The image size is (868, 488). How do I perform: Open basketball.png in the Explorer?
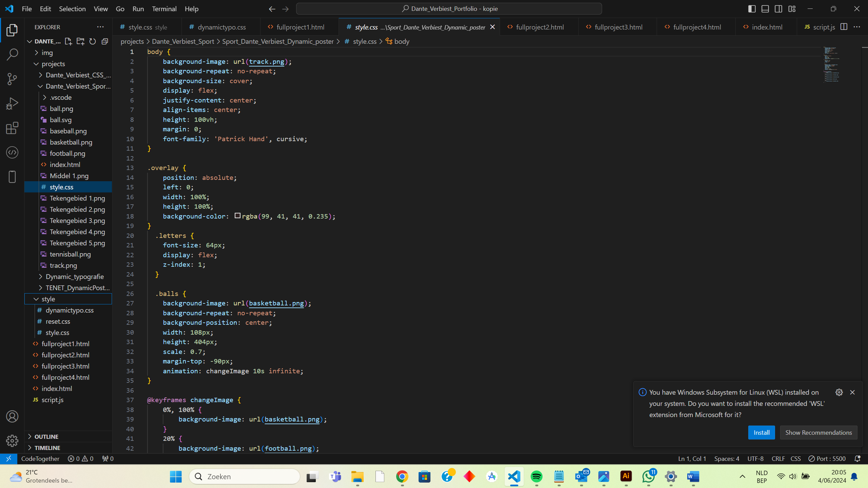point(68,142)
